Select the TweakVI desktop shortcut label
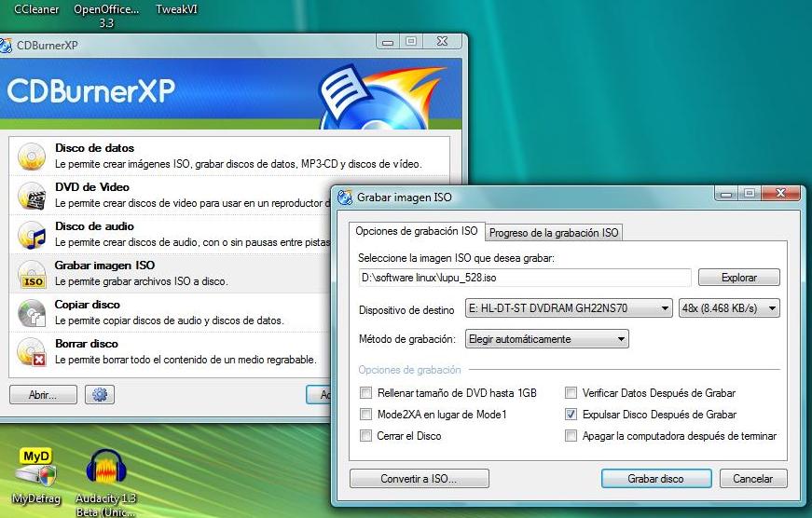The width and height of the screenshot is (812, 518). (176, 9)
